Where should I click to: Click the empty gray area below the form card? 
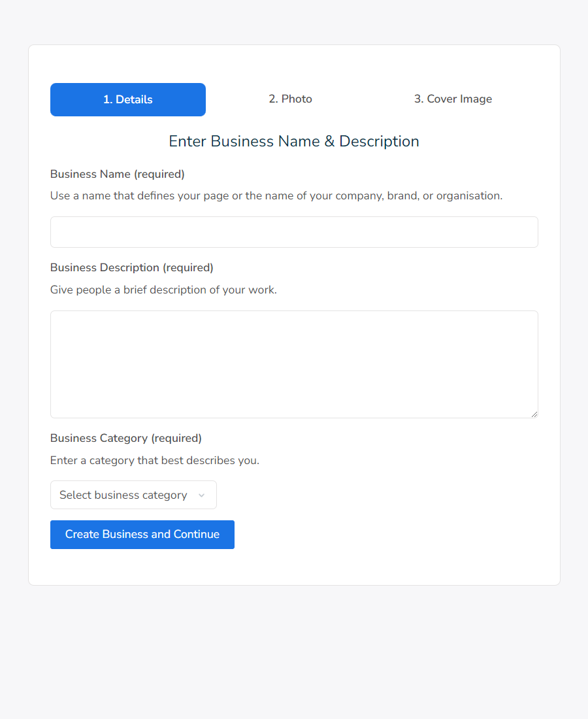point(294,654)
